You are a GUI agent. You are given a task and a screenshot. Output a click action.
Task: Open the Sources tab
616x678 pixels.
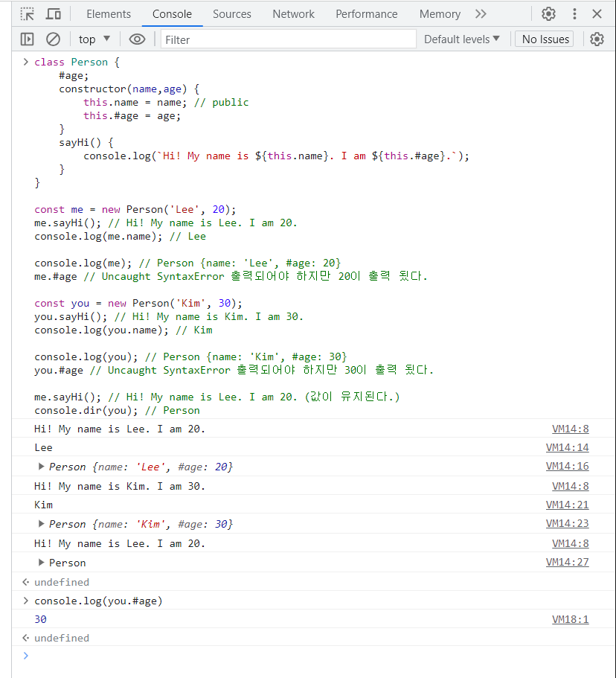pos(231,14)
